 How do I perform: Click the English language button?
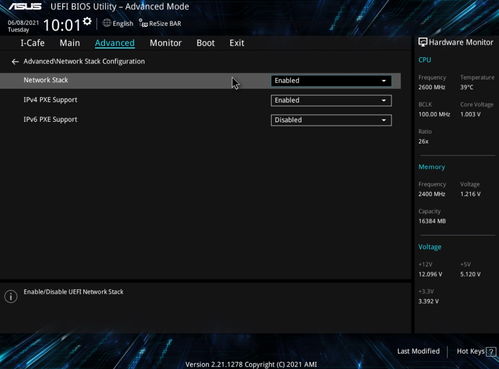coord(123,23)
